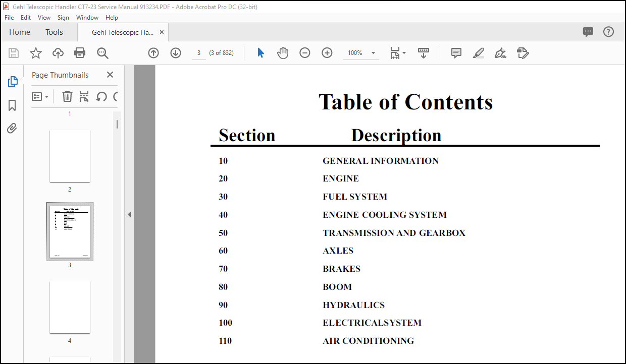Click the scrolling mode keyboard icon
Viewport: 626px width, 364px height.
[424, 53]
